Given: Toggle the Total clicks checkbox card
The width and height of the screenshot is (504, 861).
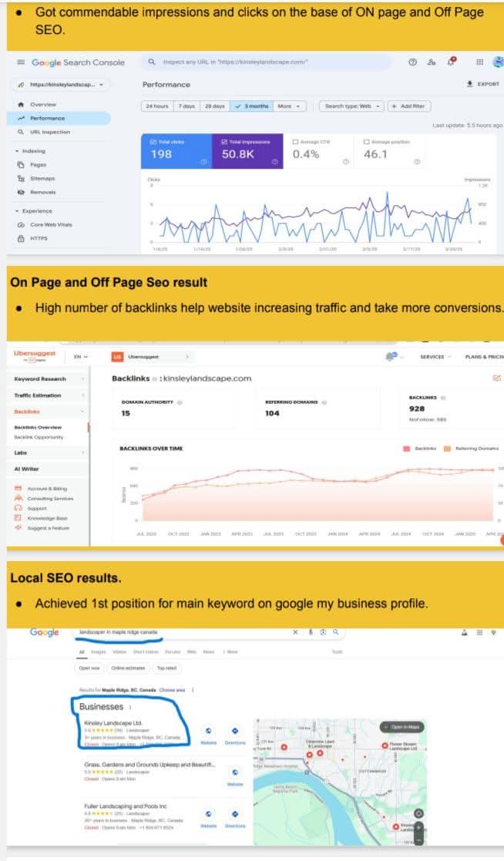Looking at the screenshot, I should pos(176,151).
